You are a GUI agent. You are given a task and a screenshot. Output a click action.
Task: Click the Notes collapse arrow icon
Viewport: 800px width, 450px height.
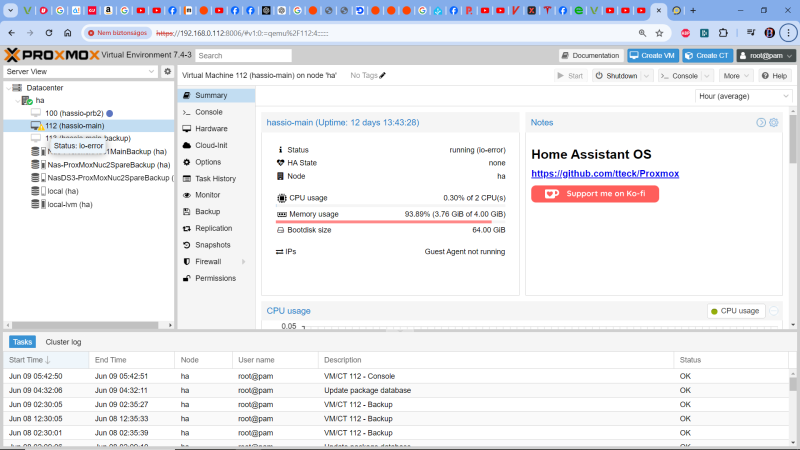[761, 122]
